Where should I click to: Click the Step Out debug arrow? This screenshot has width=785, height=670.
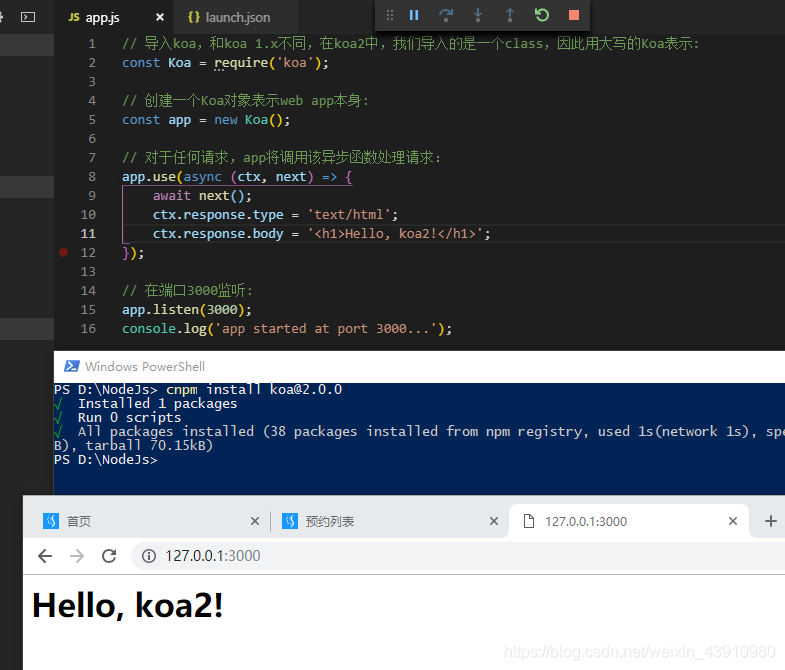[510, 15]
